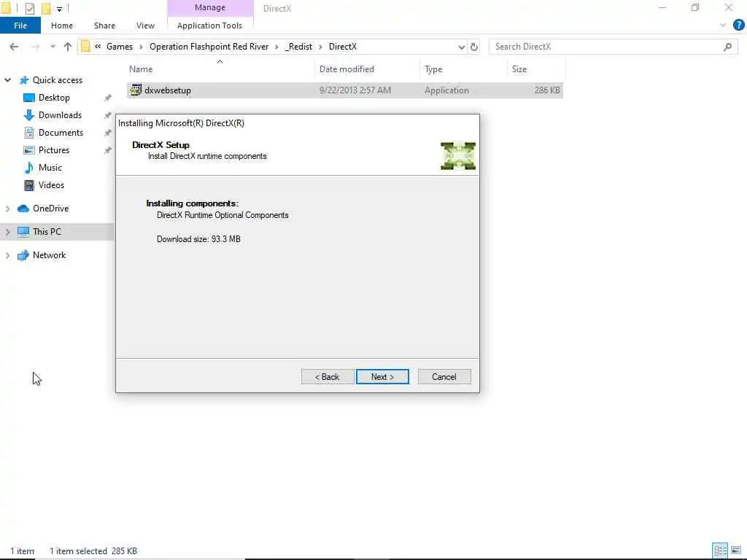Collapse the Quick access tree

7,80
